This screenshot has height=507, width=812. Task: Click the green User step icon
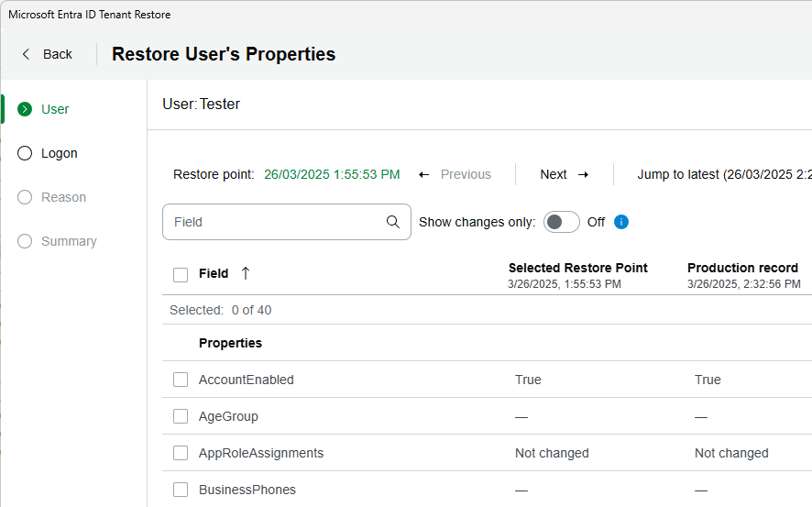(x=25, y=109)
